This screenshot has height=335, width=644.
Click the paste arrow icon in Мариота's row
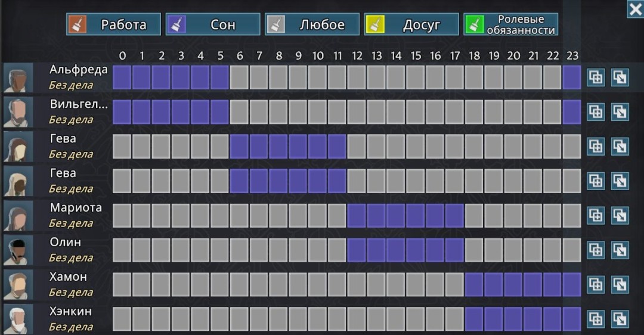(x=620, y=216)
